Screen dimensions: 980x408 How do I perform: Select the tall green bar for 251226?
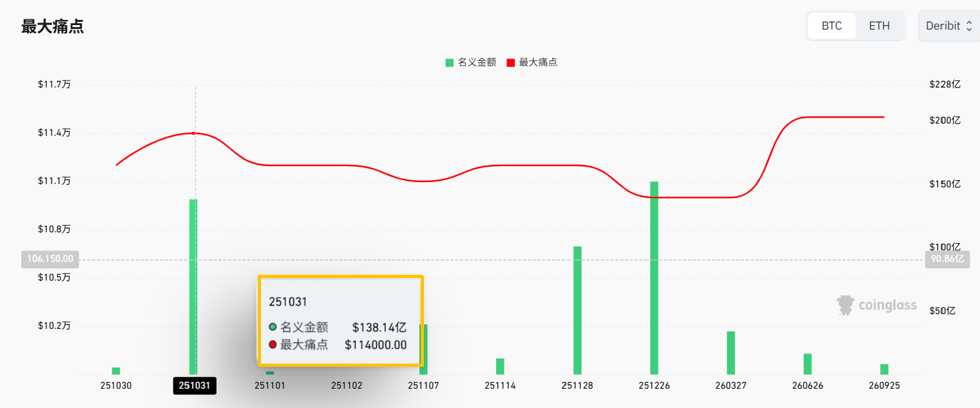coord(654,277)
